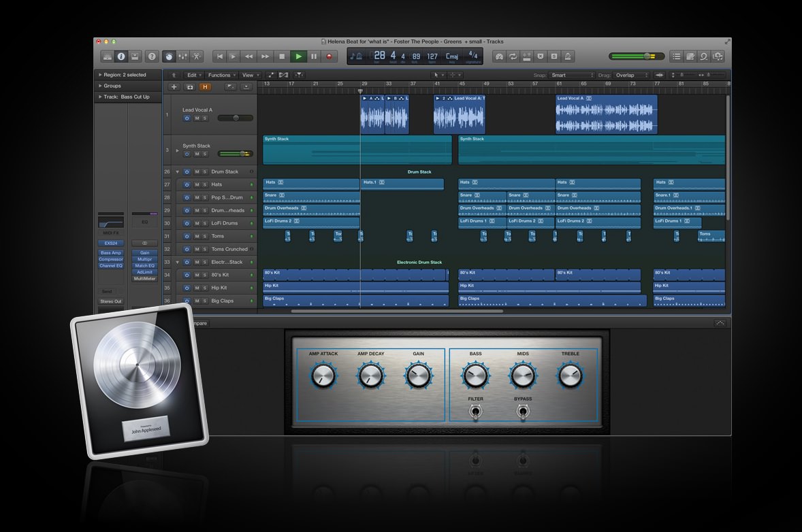Pause playback
The height and width of the screenshot is (532, 802).
coord(314,56)
